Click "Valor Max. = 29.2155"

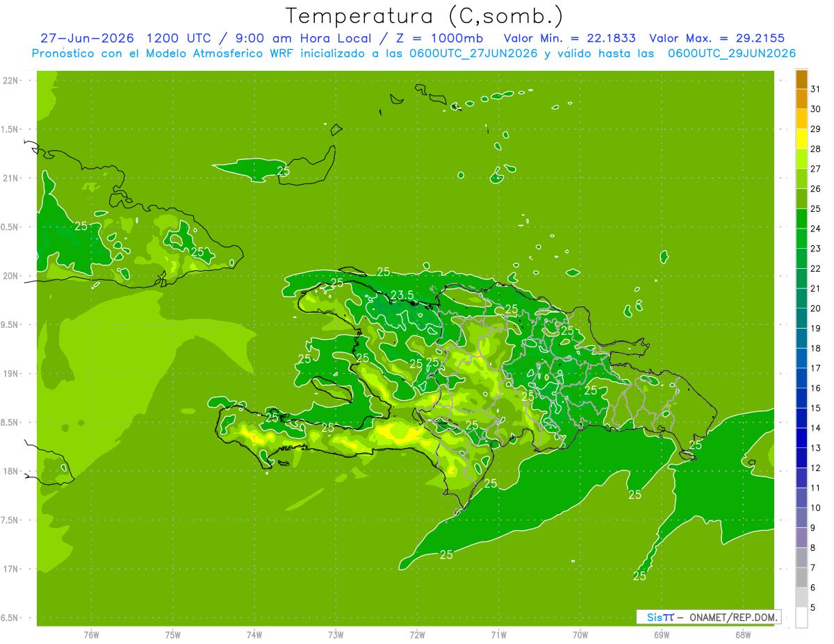tap(717, 38)
